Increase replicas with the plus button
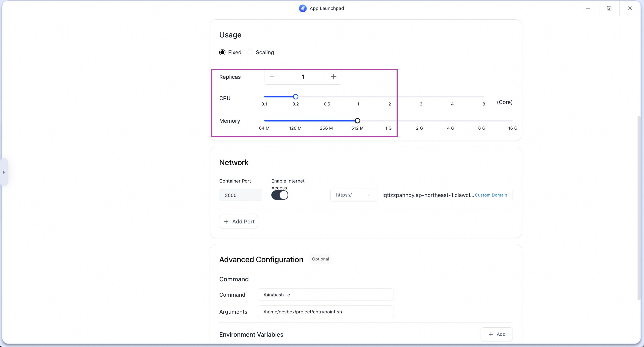The height and width of the screenshot is (347, 644). point(333,77)
